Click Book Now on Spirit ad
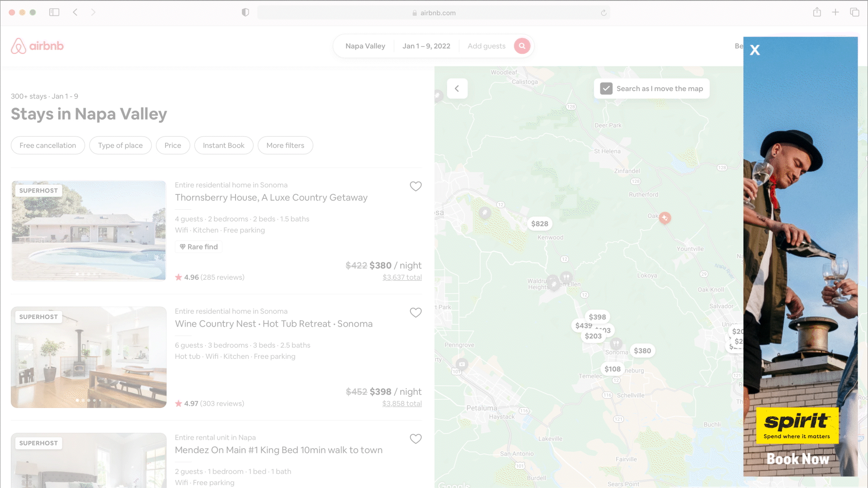868x488 pixels. 797,459
